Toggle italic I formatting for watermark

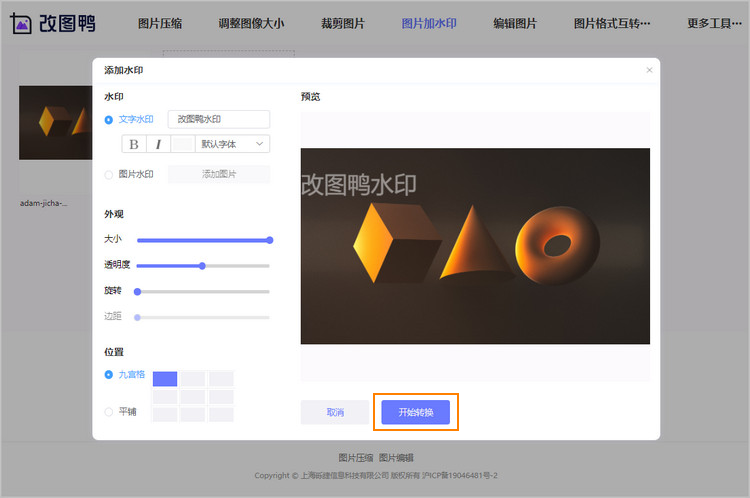point(158,144)
